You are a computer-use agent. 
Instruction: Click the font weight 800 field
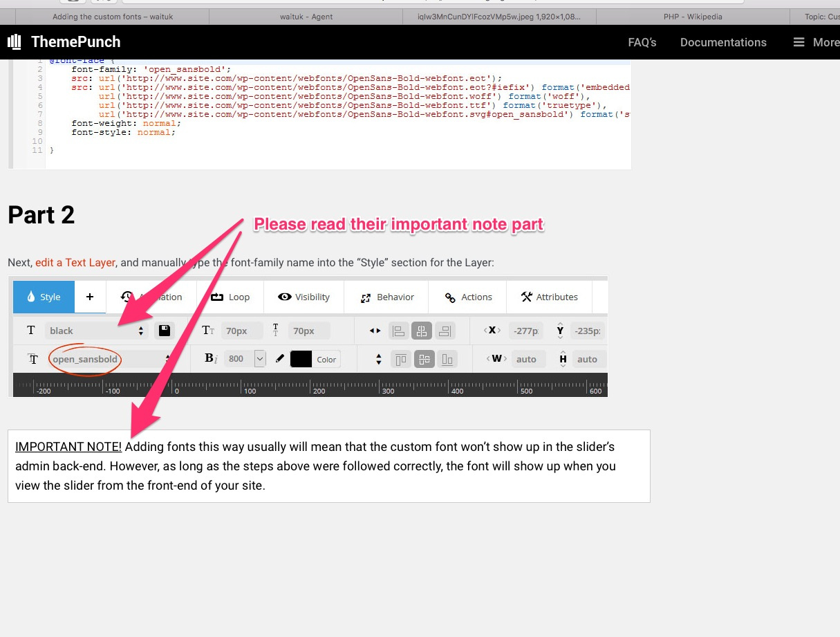click(238, 358)
